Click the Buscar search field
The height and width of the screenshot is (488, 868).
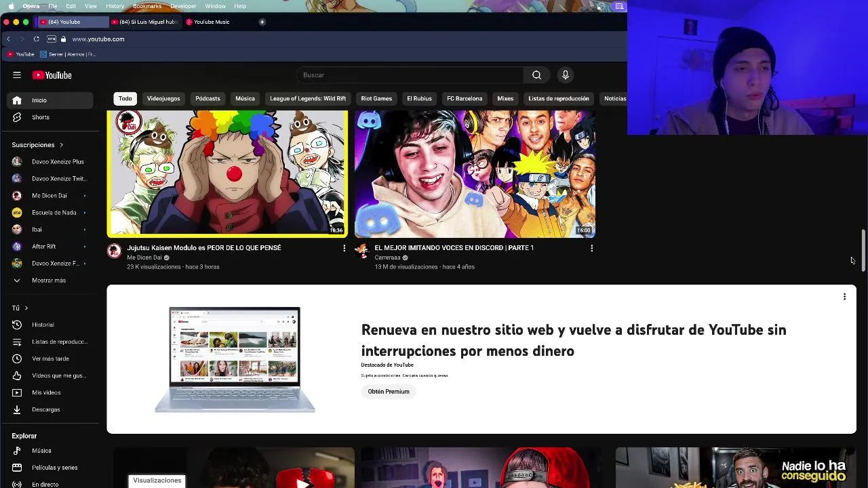(410, 75)
